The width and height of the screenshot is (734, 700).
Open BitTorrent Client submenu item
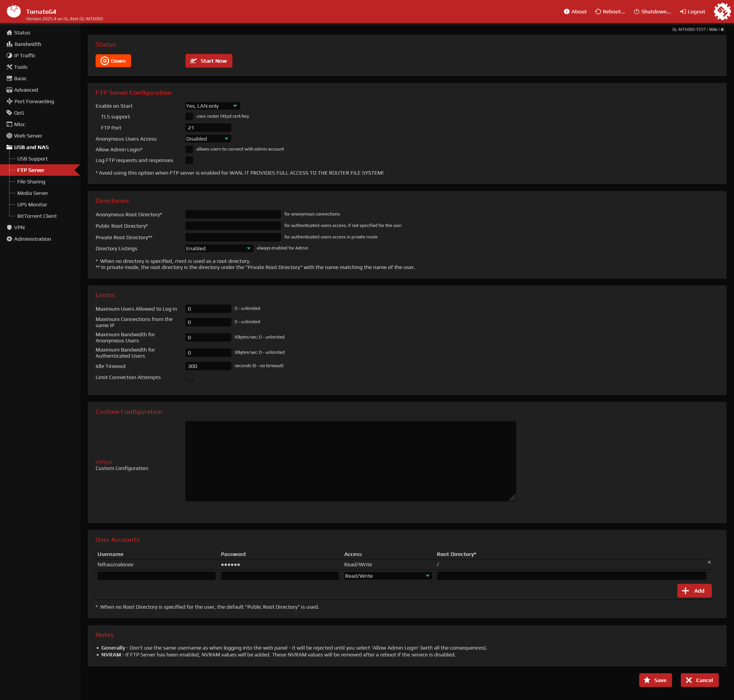[37, 216]
